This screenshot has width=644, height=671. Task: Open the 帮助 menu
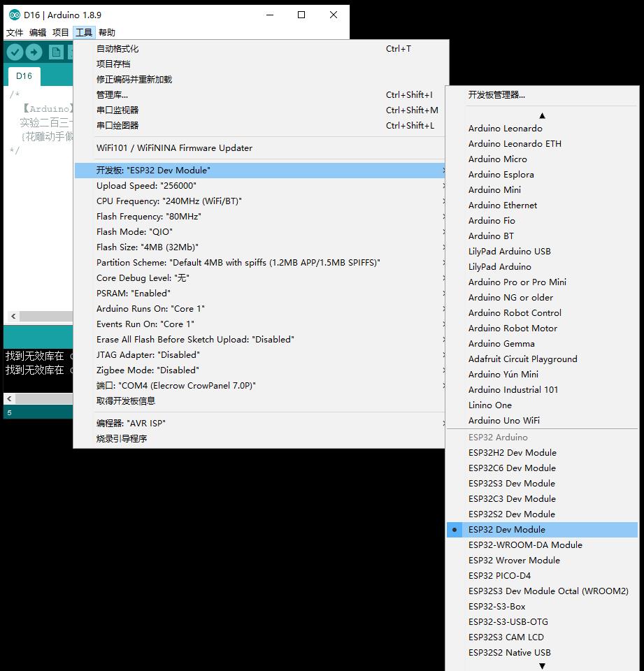106,33
